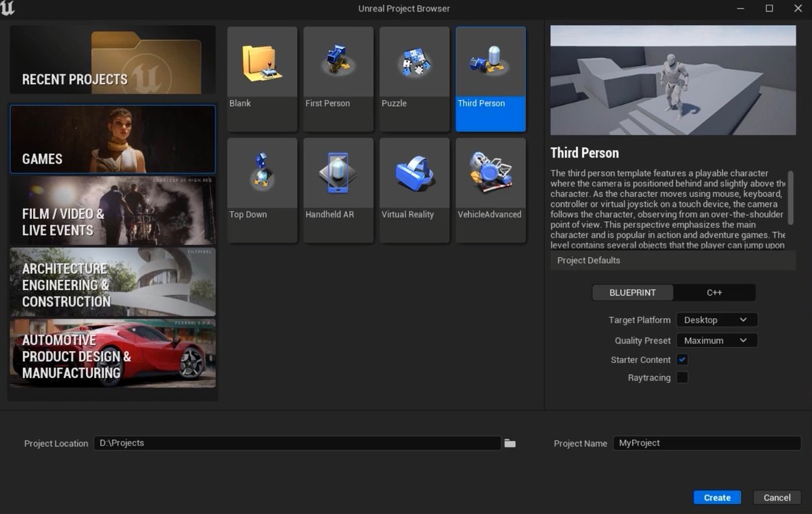Viewport: 812px width, 514px height.
Task: Click the Cancel button
Action: click(x=777, y=498)
